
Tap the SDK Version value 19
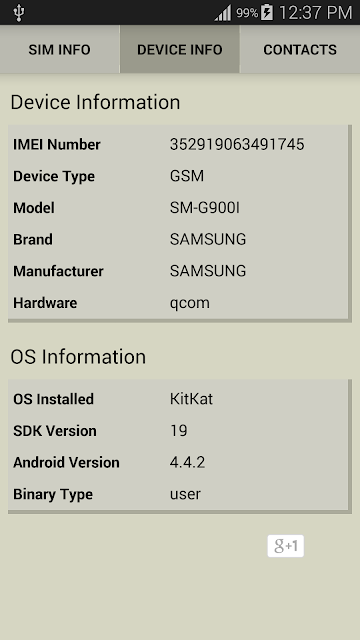coord(179,431)
